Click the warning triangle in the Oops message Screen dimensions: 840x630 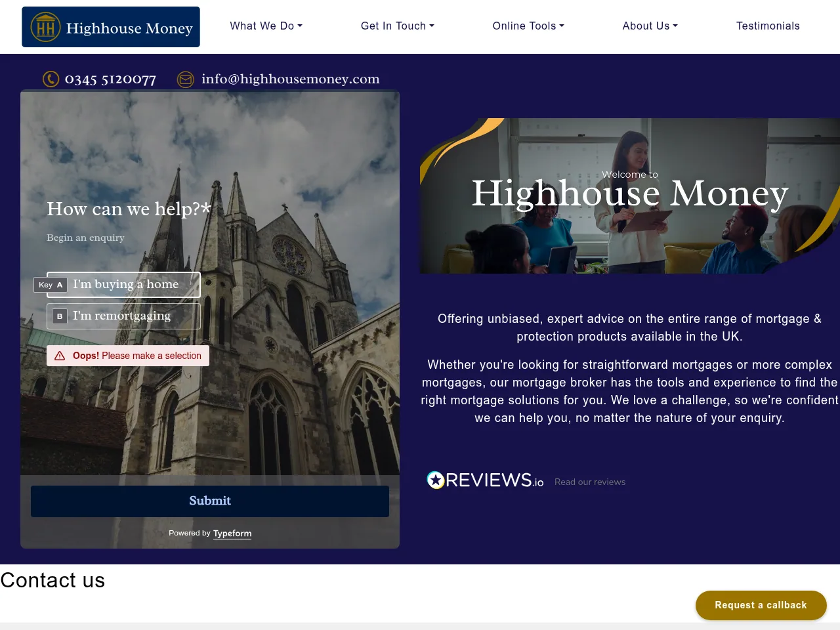[x=60, y=356]
